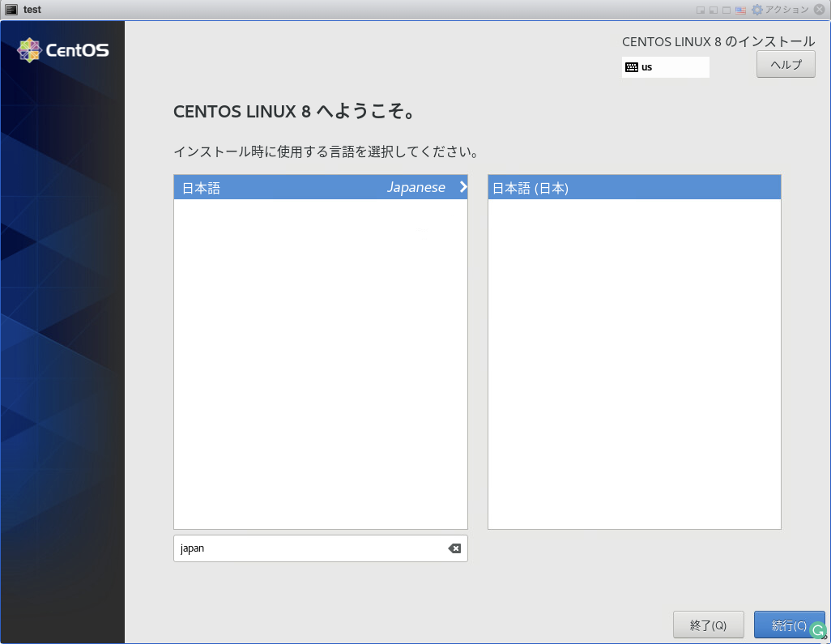Click the 終了(Q) quit button
The image size is (831, 644).
pyautogui.click(x=708, y=625)
